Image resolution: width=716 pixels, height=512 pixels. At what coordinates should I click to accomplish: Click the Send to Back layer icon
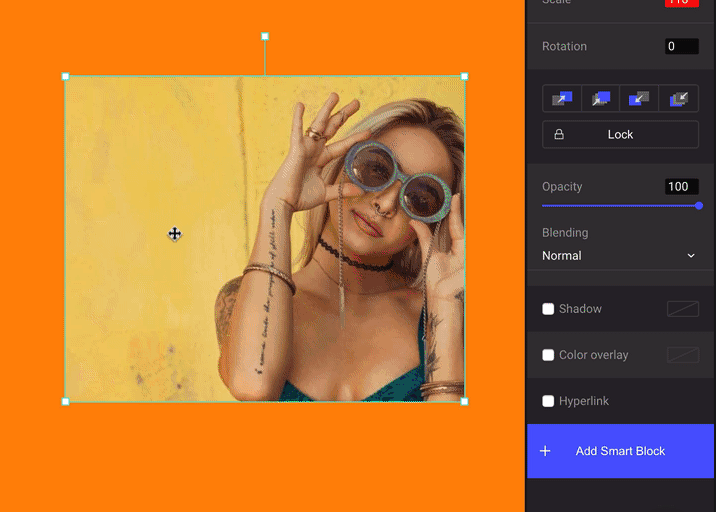click(679, 98)
